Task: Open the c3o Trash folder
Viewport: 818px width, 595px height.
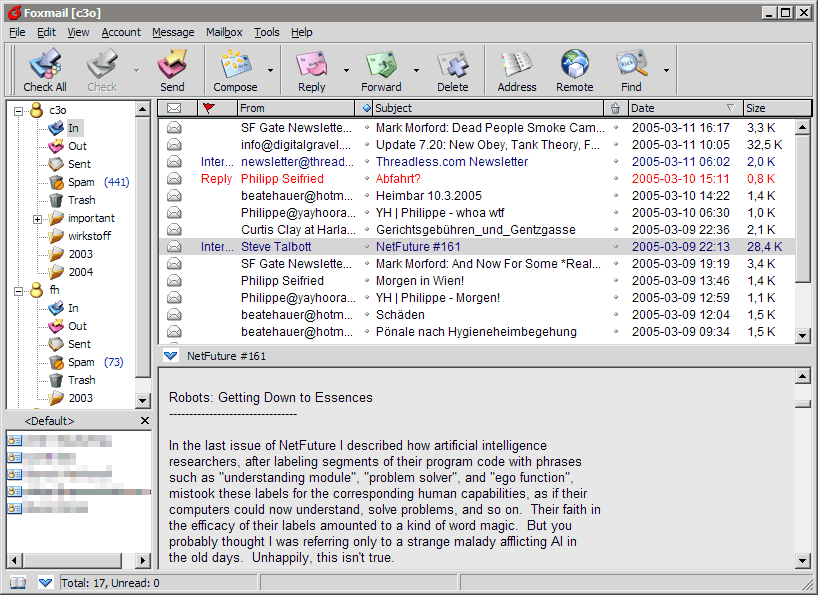Action: pyautogui.click(x=81, y=200)
